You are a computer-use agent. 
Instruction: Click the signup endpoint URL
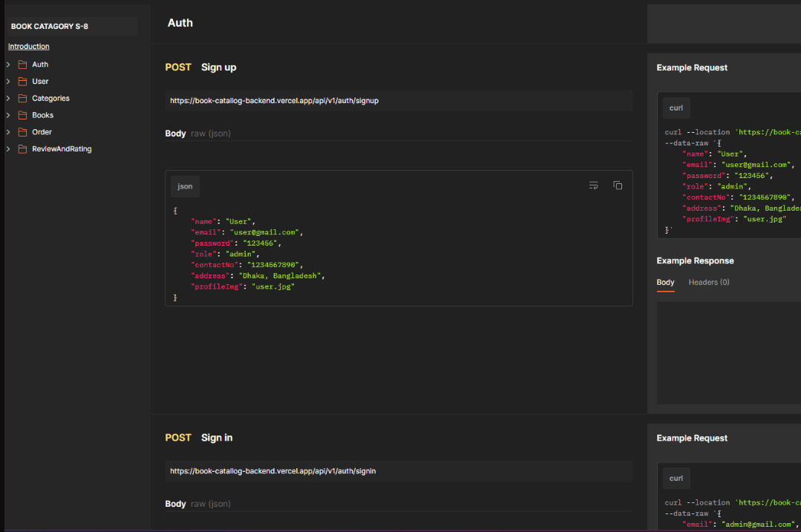click(x=275, y=101)
